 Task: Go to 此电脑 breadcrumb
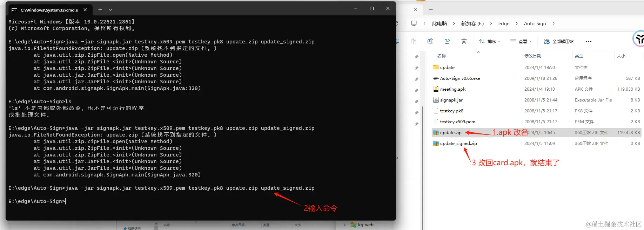pos(440,23)
